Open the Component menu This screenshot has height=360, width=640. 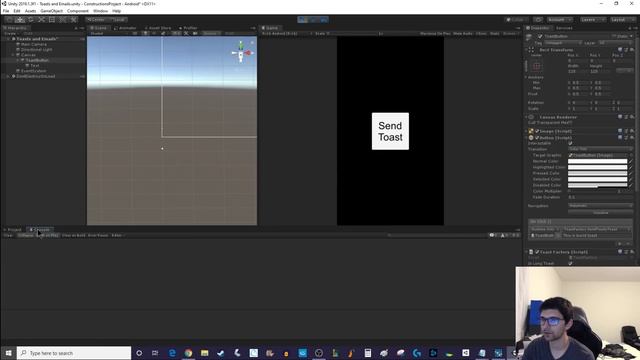coord(78,11)
